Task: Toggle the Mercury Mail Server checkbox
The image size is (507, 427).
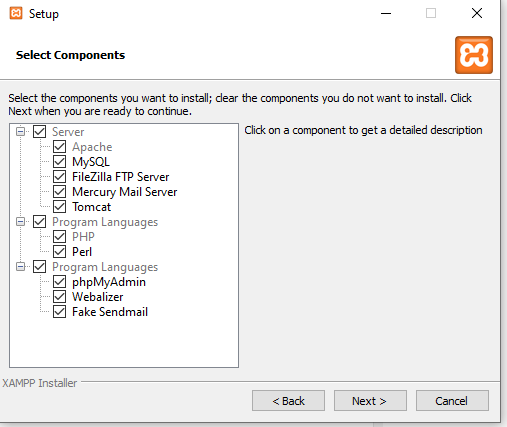Action: click(x=59, y=192)
